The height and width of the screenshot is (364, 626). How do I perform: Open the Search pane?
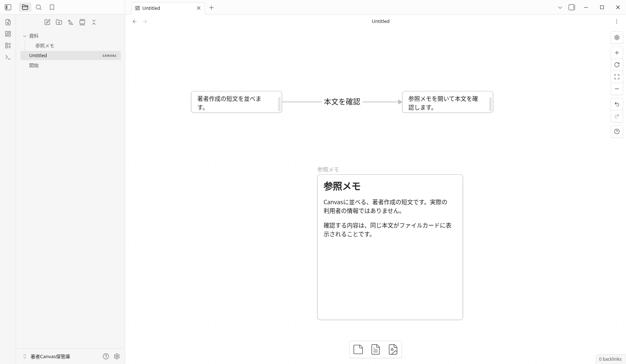(39, 7)
